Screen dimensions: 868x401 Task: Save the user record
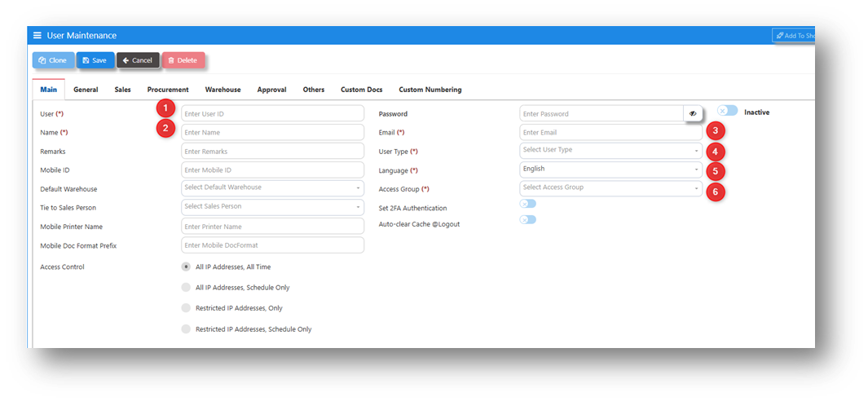[95, 60]
